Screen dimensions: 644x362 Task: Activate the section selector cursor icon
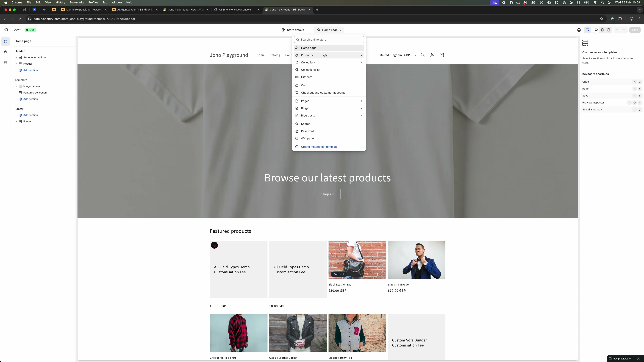588,30
